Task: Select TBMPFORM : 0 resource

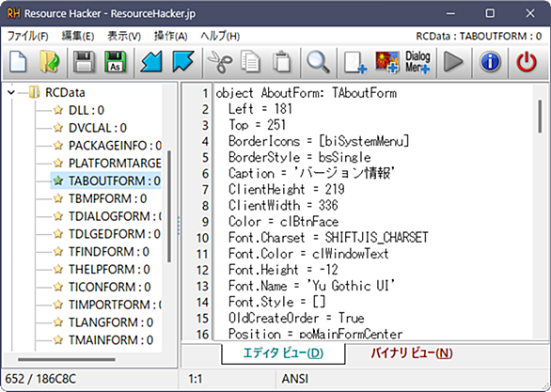Action: 107,198
